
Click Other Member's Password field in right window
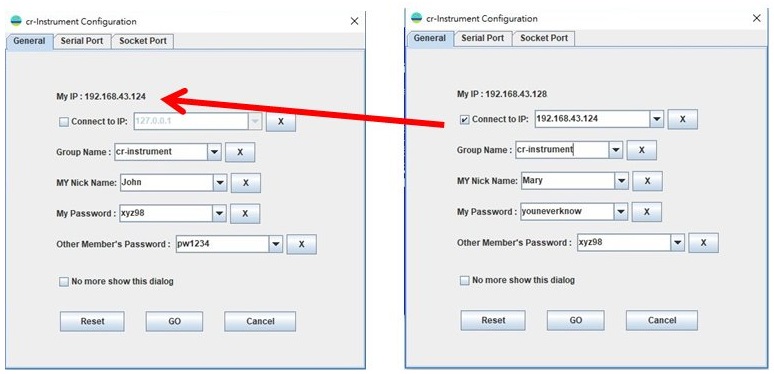(x=624, y=242)
